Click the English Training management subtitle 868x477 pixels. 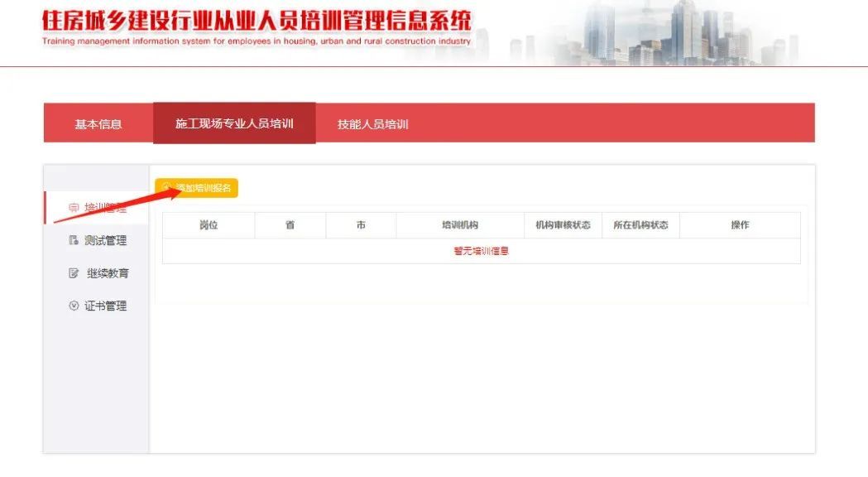point(257,41)
